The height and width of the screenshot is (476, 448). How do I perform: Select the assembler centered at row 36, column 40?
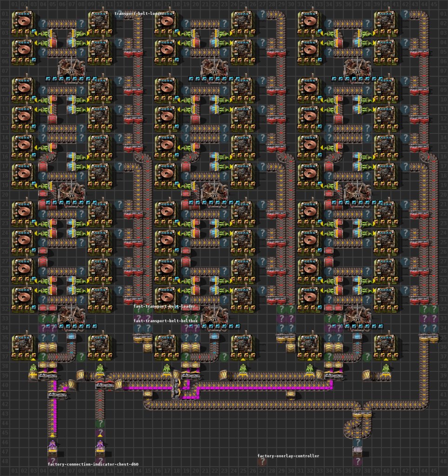pyautogui.click(x=386, y=347)
